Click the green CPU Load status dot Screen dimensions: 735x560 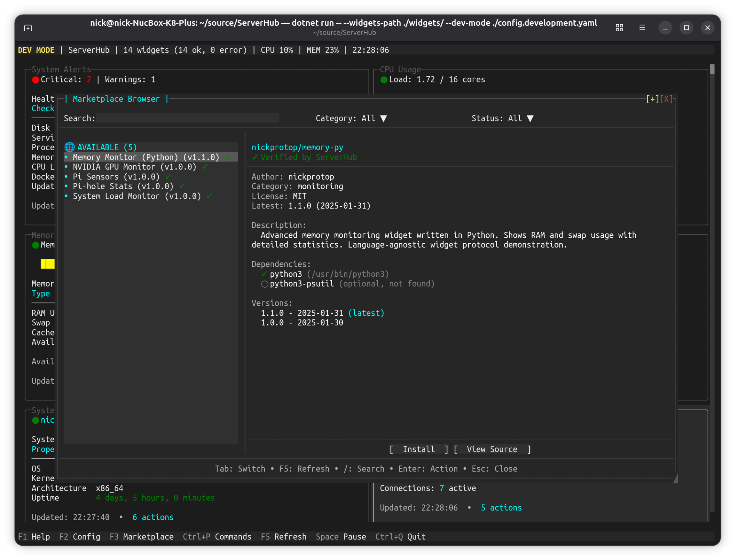(384, 80)
